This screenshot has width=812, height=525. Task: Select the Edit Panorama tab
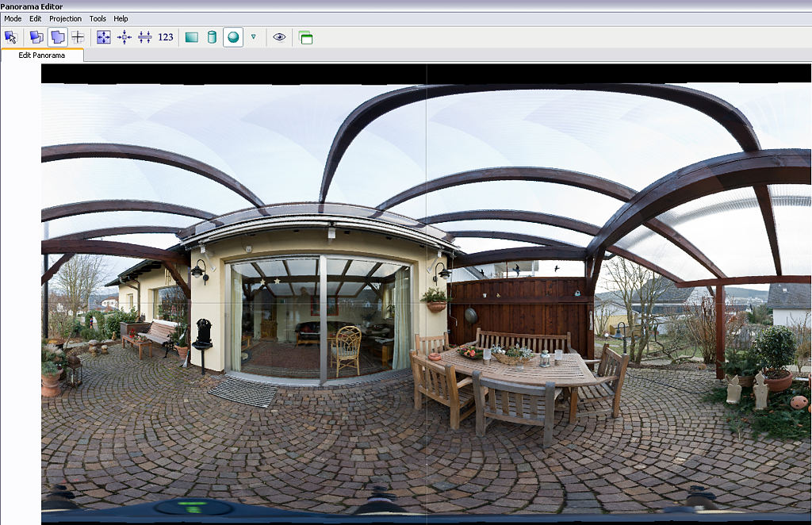coord(42,55)
